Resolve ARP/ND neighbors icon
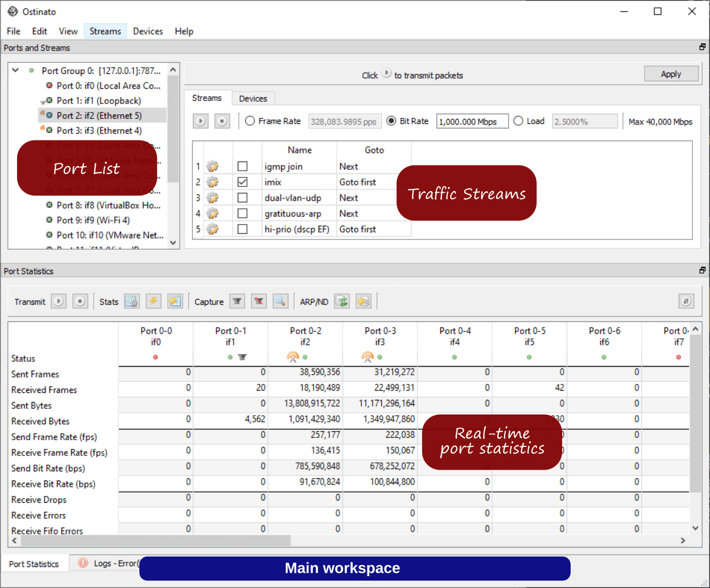Image resolution: width=710 pixels, height=588 pixels. coord(342,301)
